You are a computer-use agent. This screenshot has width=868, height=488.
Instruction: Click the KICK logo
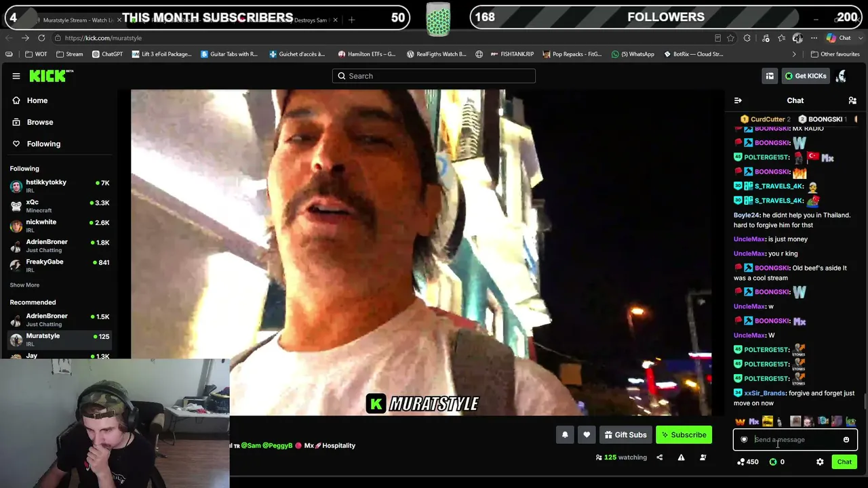click(51, 76)
